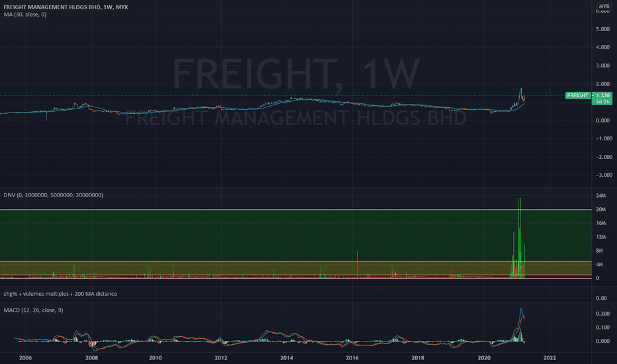
Task: Click the 2020 label on time axis
Action: click(x=484, y=357)
